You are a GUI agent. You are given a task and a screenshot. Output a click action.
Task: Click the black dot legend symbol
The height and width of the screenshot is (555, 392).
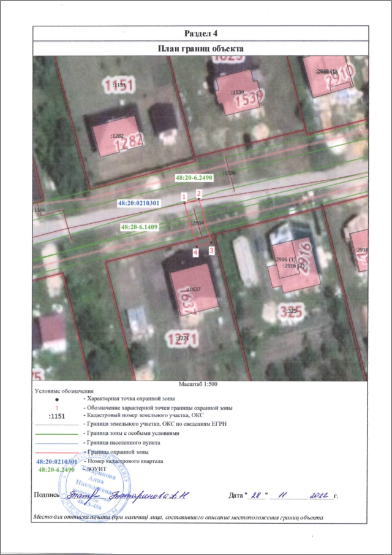coord(56,399)
